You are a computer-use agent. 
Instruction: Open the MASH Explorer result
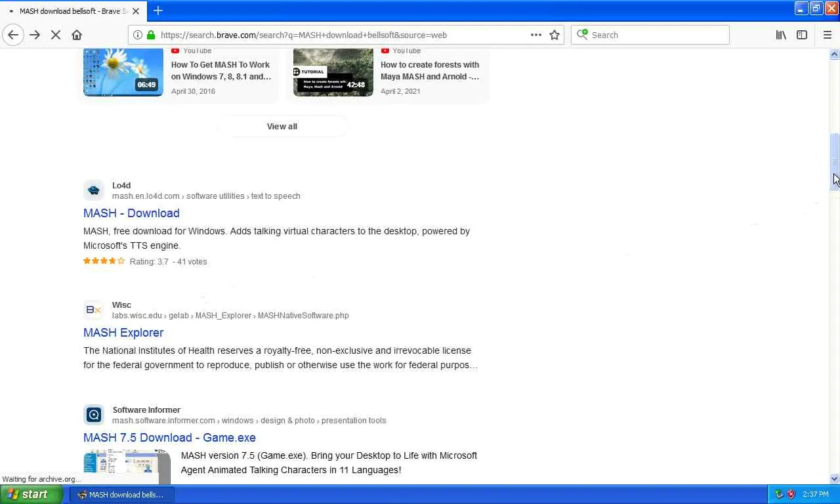coord(123,333)
